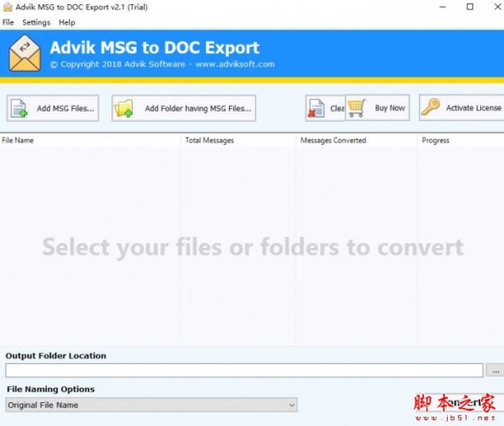Click Add Folder having MSG Files button

(184, 108)
